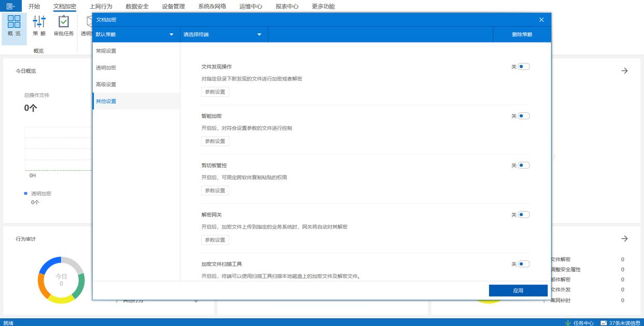The height and width of the screenshot is (326, 644).
Task: Enable the 文件发现操作 toggle
Action: point(524,66)
